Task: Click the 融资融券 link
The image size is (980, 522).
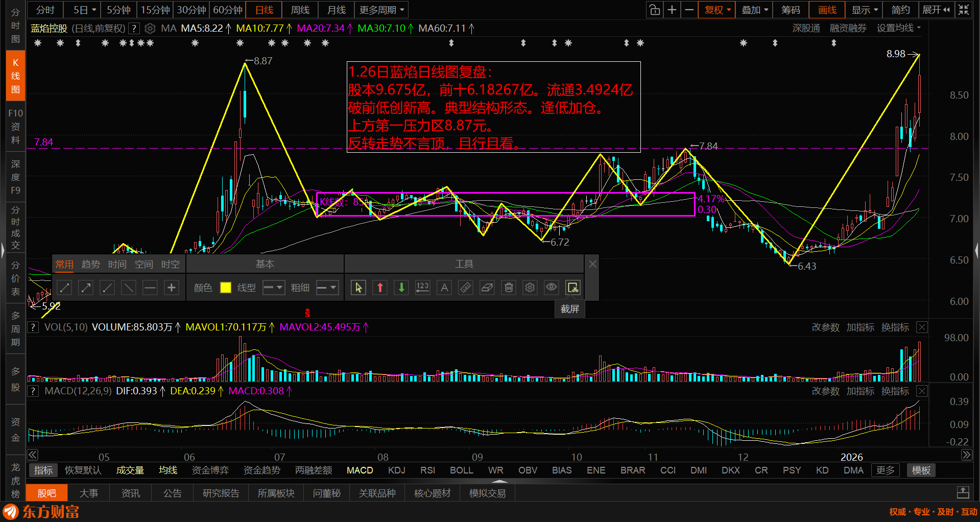Action: [848, 28]
